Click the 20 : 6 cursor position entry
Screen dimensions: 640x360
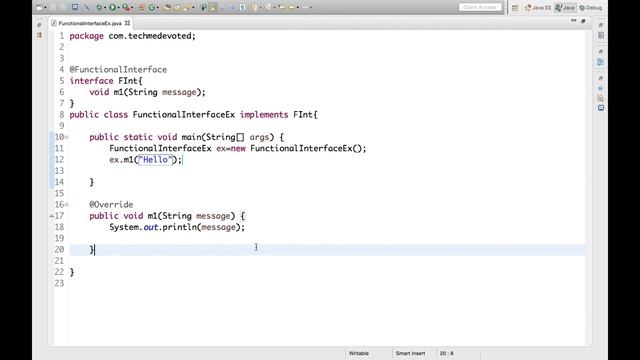coord(447,353)
